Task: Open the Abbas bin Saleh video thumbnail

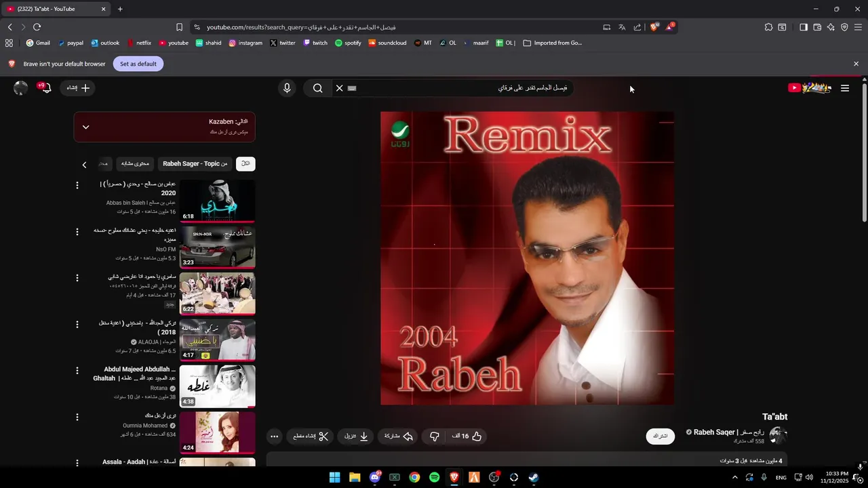Action: coord(217,201)
